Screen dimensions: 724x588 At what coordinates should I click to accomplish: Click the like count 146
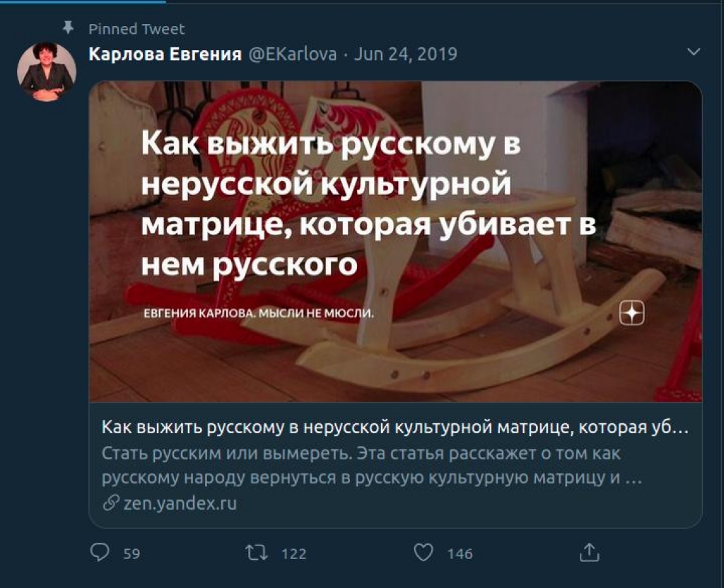tap(460, 553)
